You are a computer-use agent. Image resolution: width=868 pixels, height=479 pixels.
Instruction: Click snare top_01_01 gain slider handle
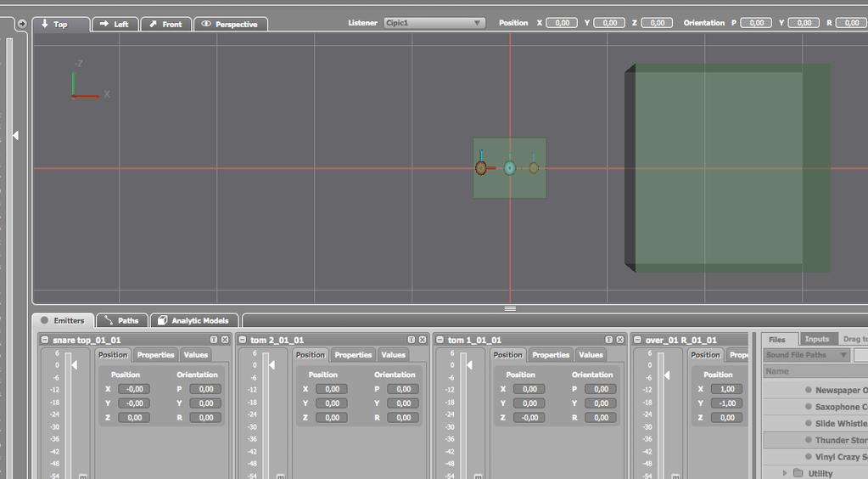[74, 365]
